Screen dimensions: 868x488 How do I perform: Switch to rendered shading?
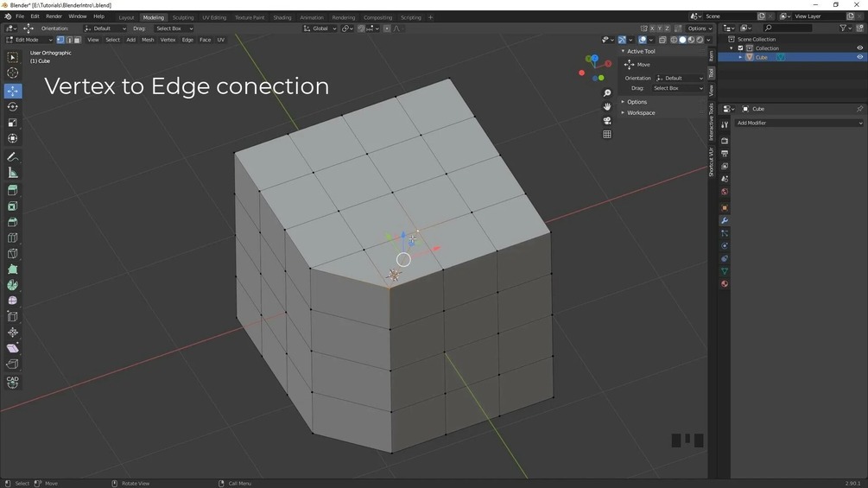click(x=700, y=40)
